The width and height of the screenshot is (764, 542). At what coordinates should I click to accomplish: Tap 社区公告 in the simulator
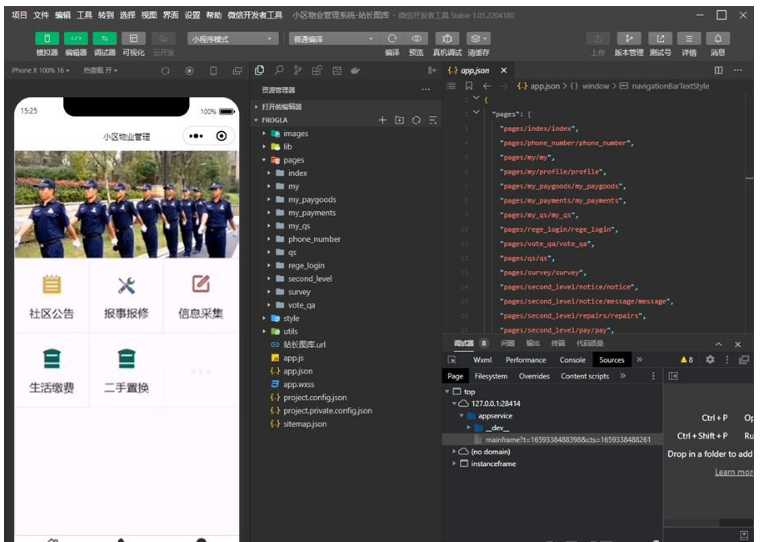52,296
